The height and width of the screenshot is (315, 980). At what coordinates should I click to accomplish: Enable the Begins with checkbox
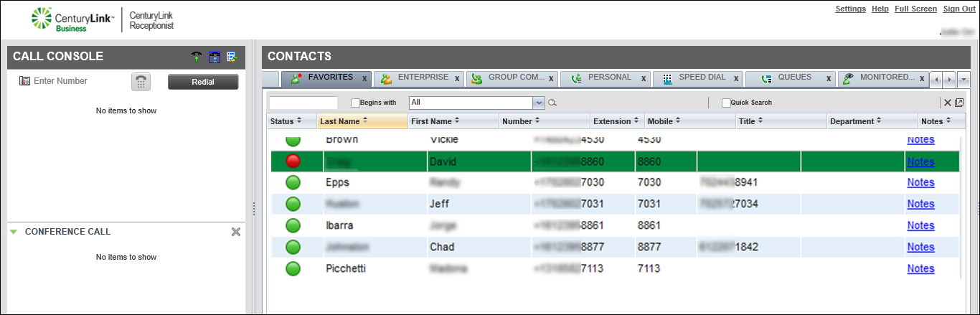[355, 103]
